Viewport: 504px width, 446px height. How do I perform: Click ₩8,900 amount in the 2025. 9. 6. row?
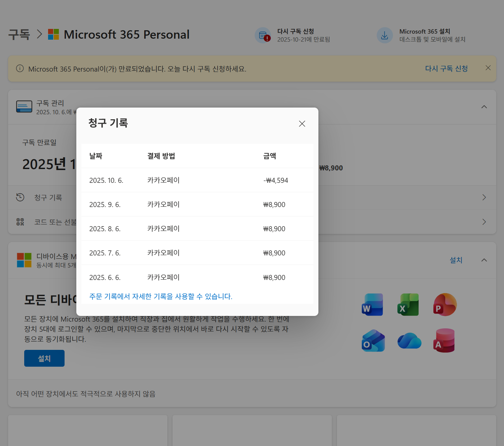click(x=274, y=205)
